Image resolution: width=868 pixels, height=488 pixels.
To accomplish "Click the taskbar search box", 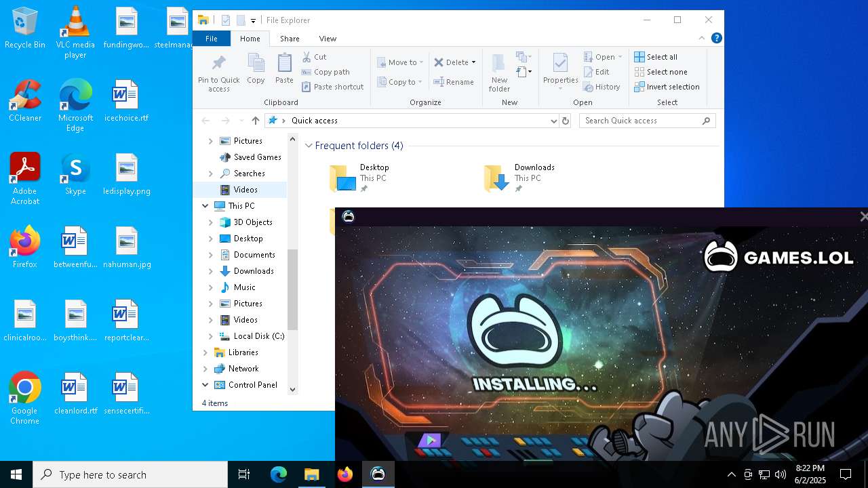I will click(130, 474).
